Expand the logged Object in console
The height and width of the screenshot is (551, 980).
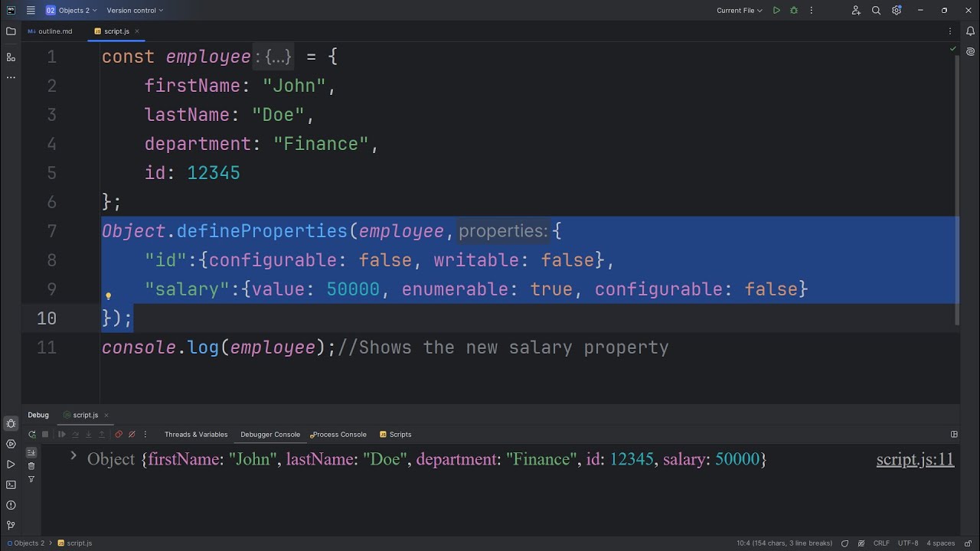73,456
